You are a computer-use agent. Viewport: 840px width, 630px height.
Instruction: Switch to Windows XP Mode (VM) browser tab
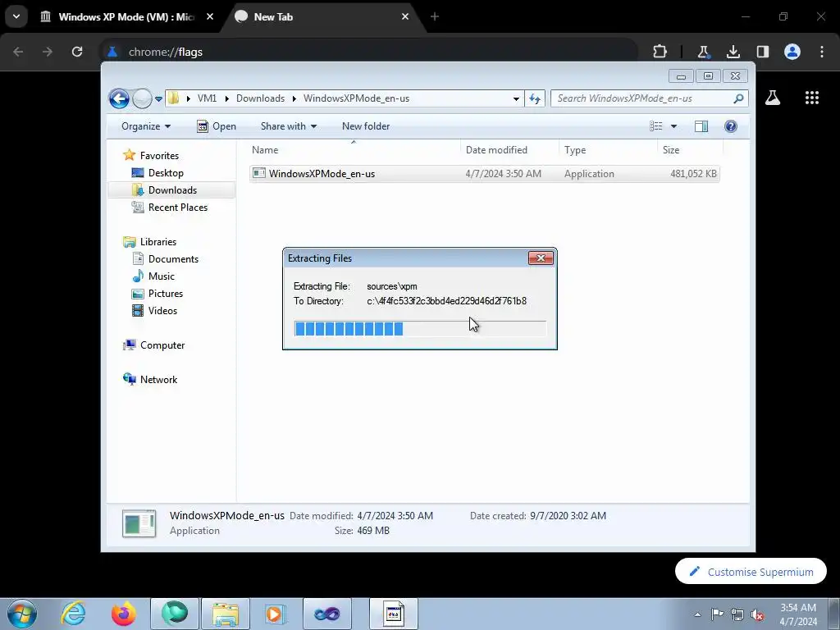pyautogui.click(x=126, y=16)
